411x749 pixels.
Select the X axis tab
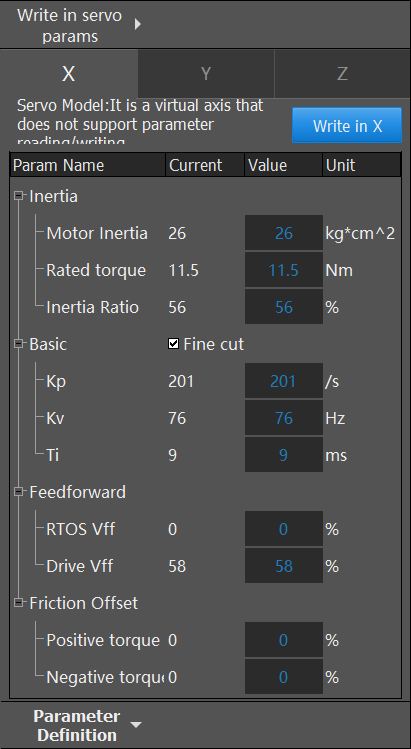[69, 74]
